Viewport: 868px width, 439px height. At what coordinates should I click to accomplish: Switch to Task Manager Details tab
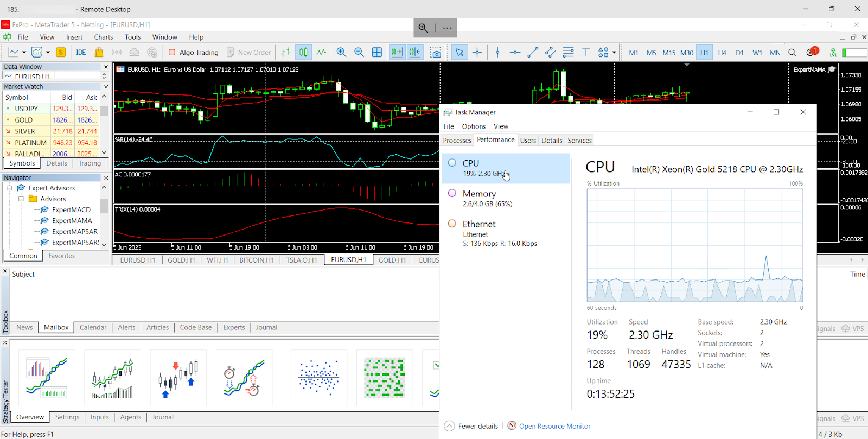[552, 141]
